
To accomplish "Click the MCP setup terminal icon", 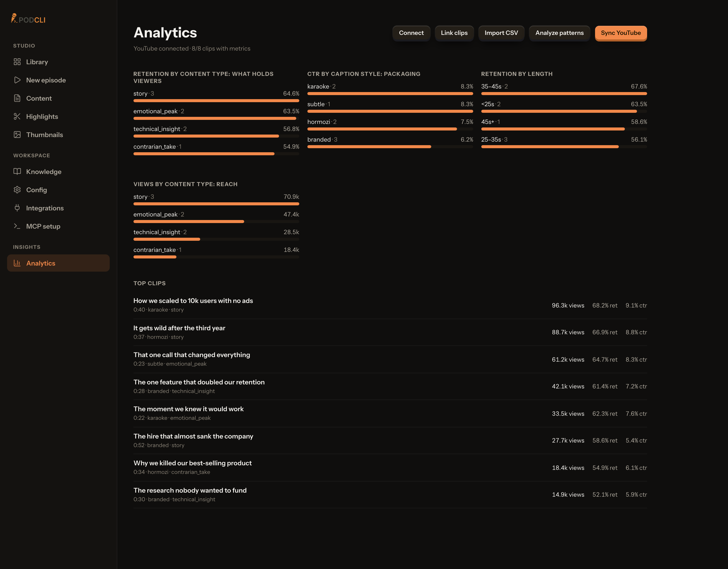I will 17,226.
